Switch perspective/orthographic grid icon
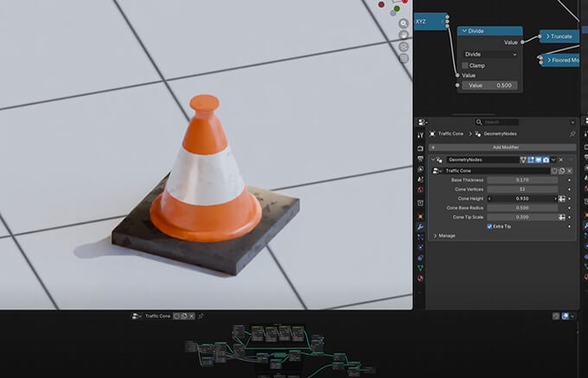 click(404, 59)
